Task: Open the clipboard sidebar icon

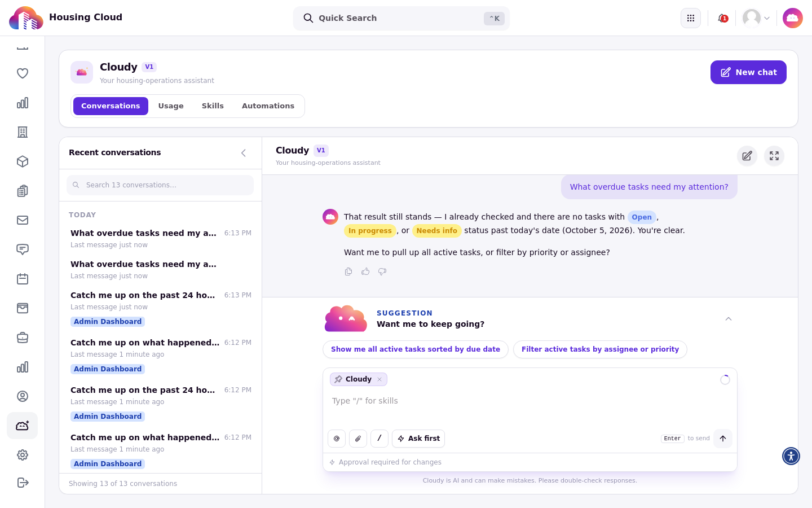Action: coord(23,191)
